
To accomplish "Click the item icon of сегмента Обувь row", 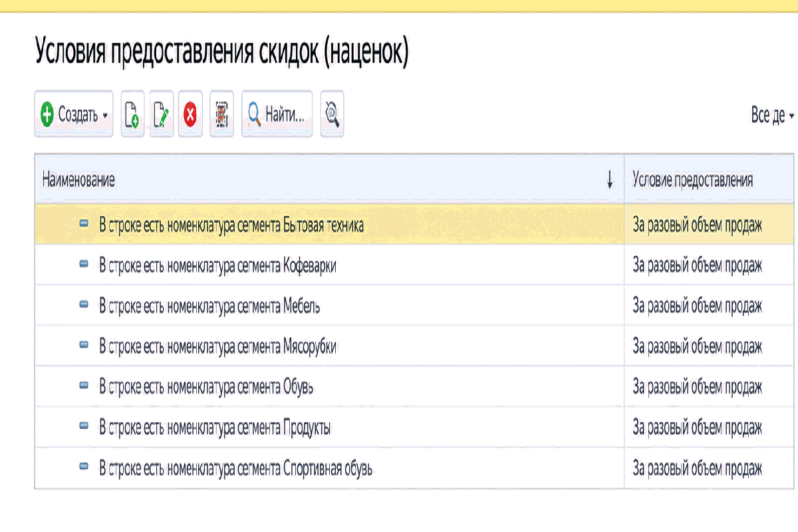I will coord(84,385).
